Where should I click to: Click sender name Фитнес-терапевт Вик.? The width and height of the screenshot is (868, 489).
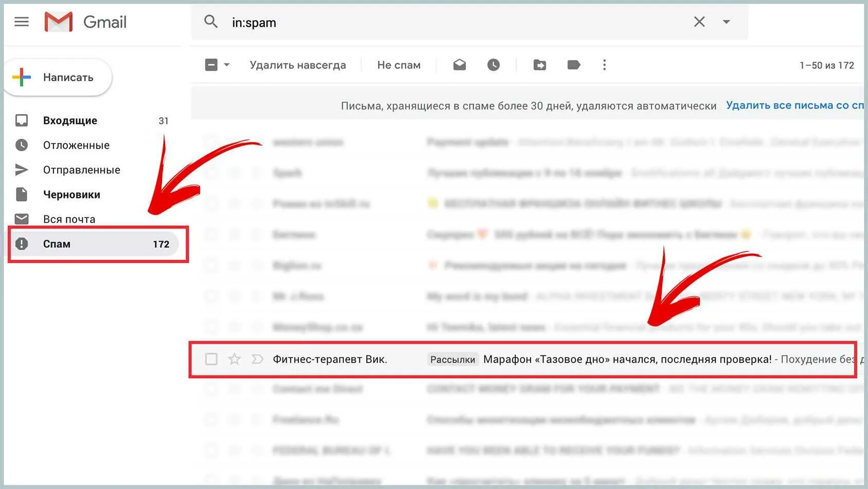(330, 359)
